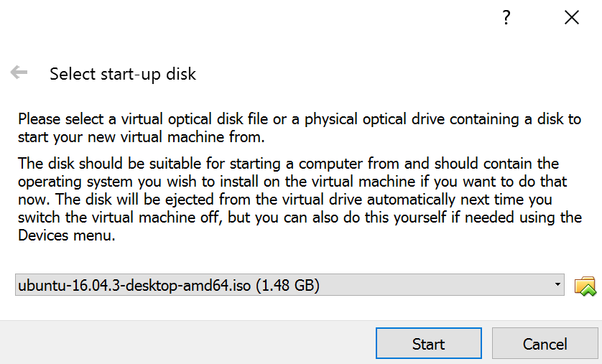Image resolution: width=602 pixels, height=364 pixels.
Task: Click the "Please select a virtual optical disk" paragraph
Action: coord(300,128)
